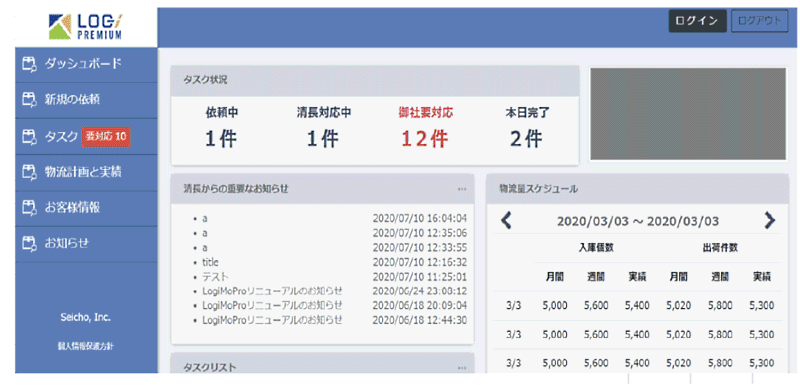Click the red 要対応 10 badge
Viewport: 800px width, 389px height.
point(106,137)
